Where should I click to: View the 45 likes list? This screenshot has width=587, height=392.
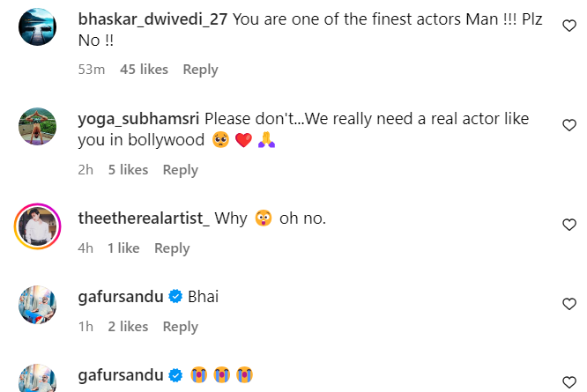tap(144, 70)
